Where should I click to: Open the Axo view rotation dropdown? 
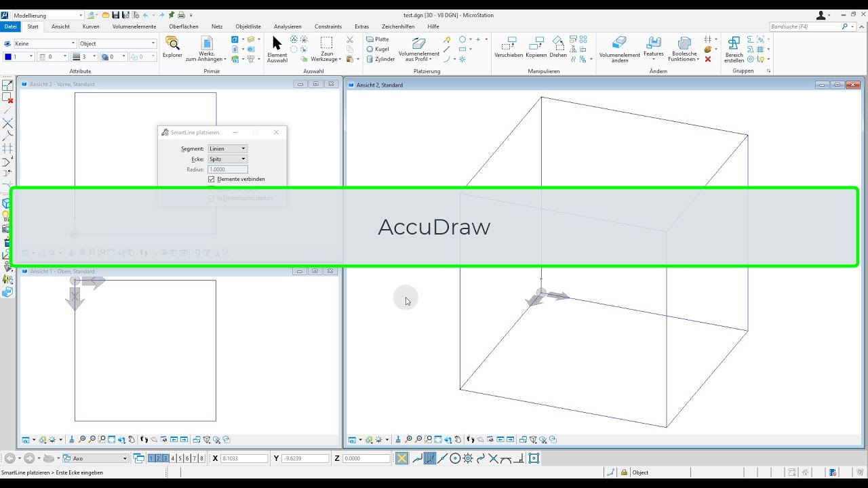pyautogui.click(x=95, y=458)
